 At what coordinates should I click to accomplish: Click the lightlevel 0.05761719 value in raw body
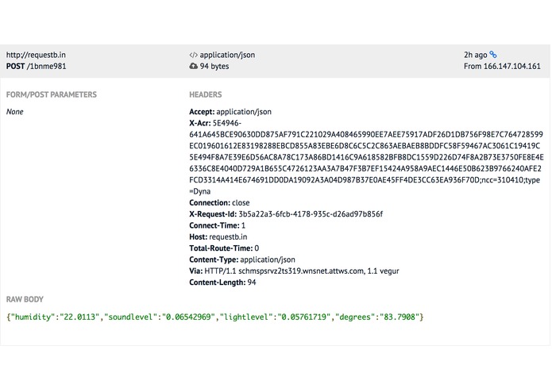(x=304, y=317)
